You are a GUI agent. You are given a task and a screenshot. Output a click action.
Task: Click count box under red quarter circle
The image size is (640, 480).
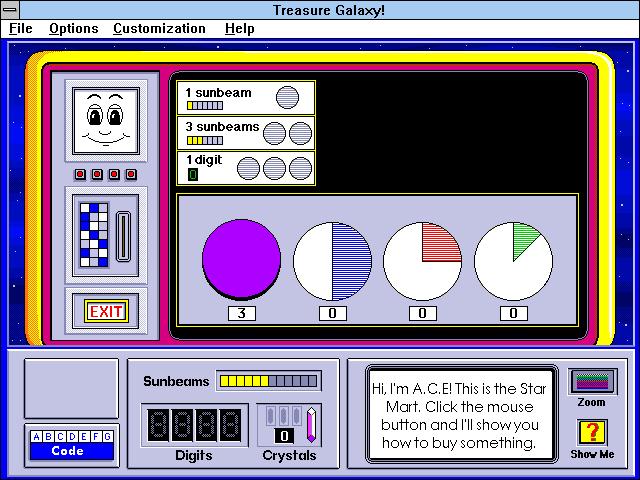tap(422, 313)
